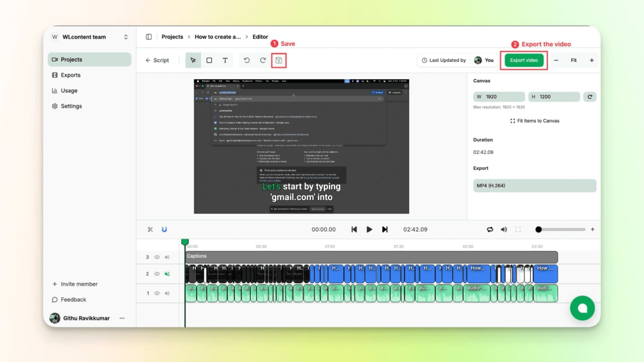This screenshot has width=644, height=362.
Task: Play the video preview
Action: (369, 230)
